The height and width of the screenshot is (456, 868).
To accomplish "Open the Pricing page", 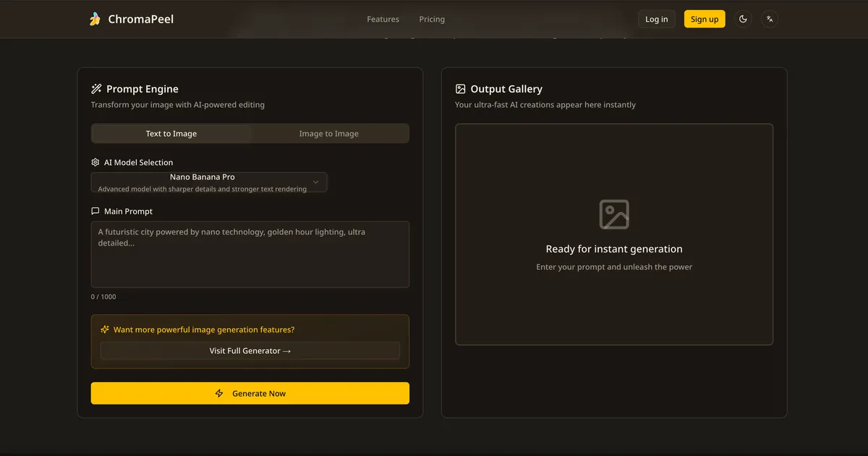I will (432, 20).
